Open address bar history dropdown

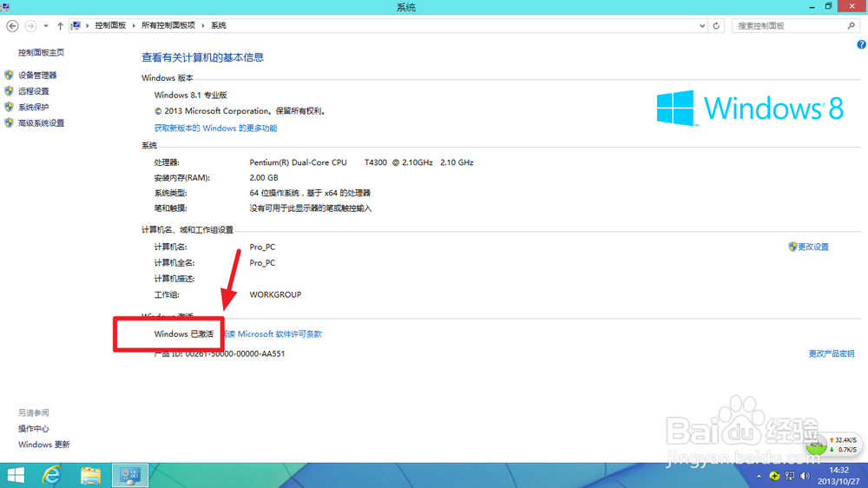click(702, 25)
